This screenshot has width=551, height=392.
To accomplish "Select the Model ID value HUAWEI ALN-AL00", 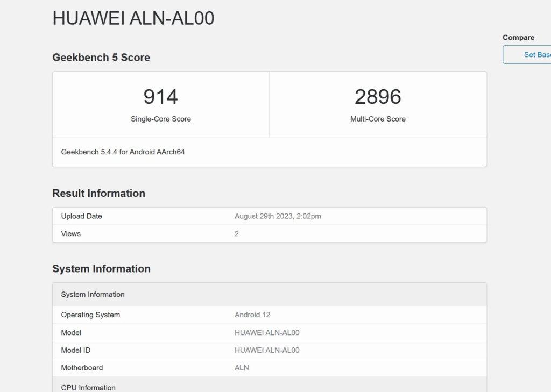I will coord(267,350).
